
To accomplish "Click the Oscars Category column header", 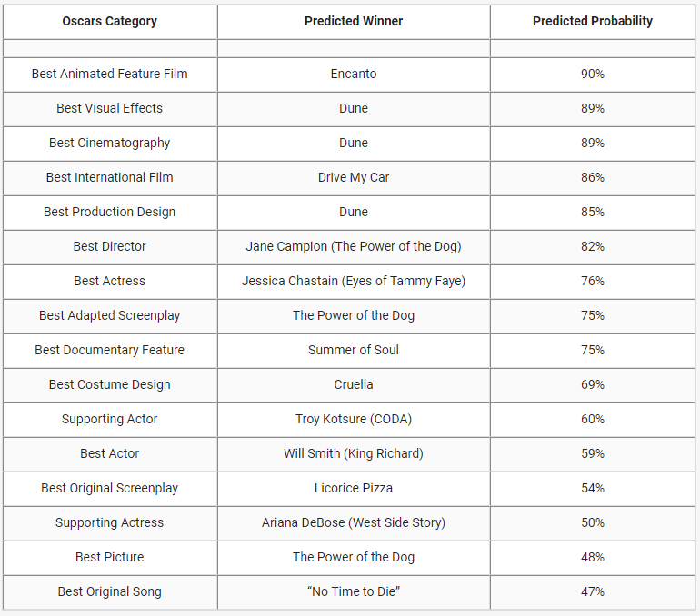I will (109, 21).
